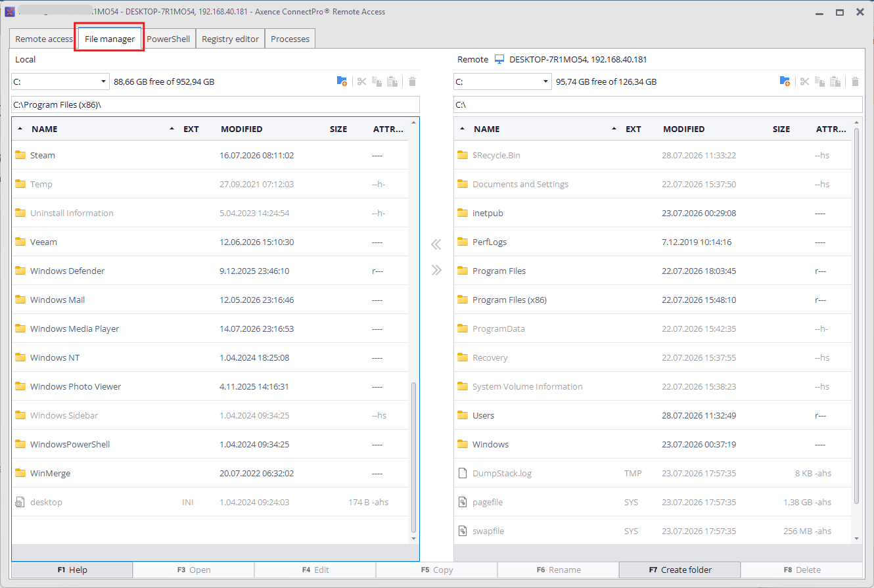Select the WindowsPowerShell folder name
The height and width of the screenshot is (588, 874).
(70, 444)
